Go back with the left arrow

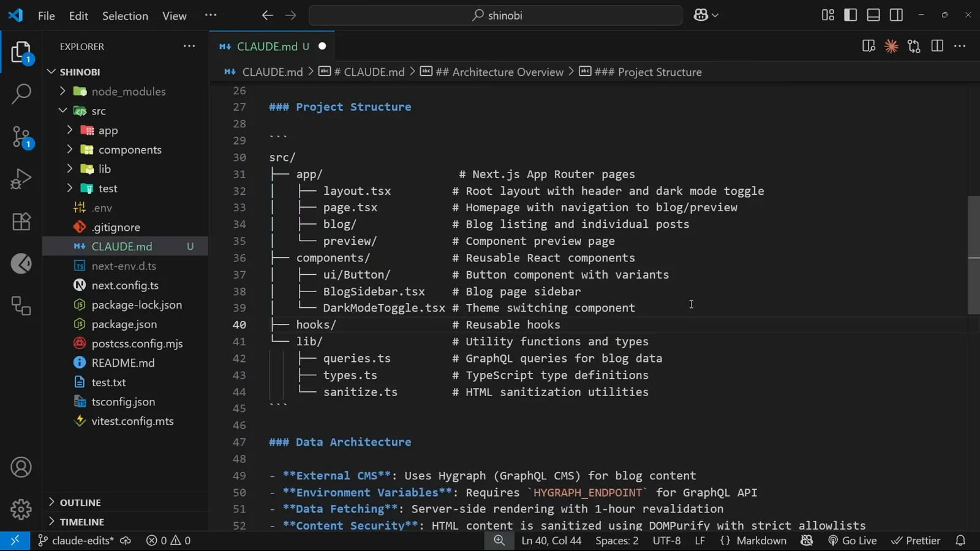[267, 15]
